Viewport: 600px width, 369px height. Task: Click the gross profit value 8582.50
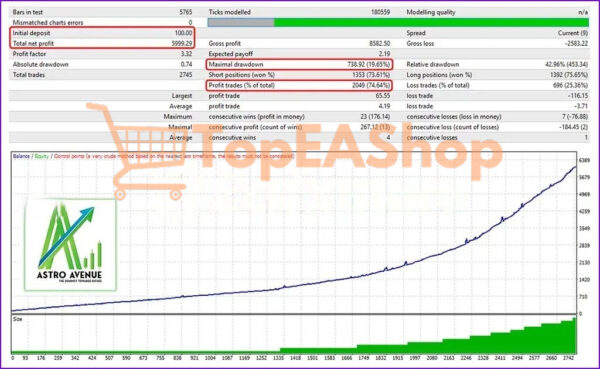[380, 43]
